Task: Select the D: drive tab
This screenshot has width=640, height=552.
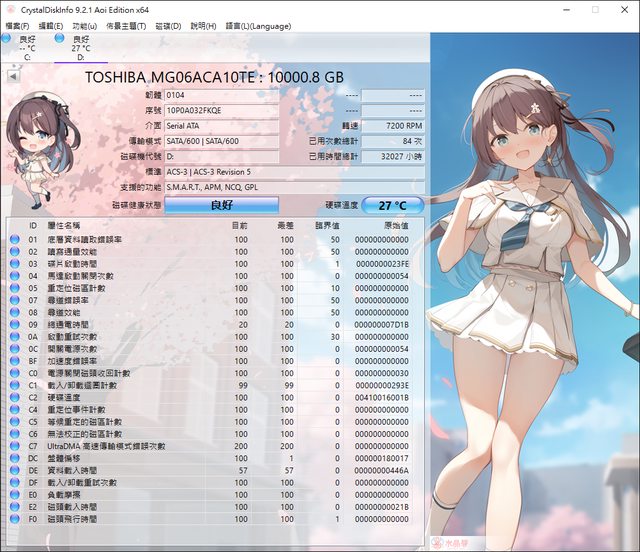Action: [78, 47]
